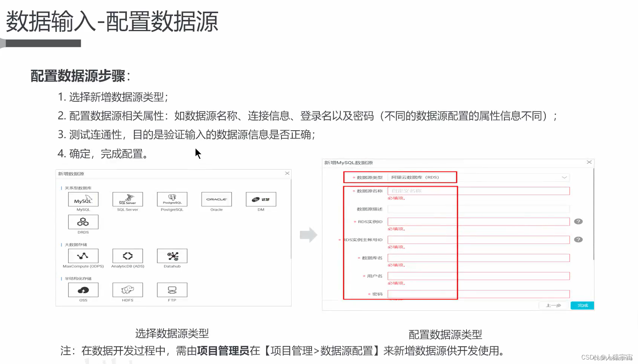Choose the SQL Server data source icon
This screenshot has width=638, height=364.
(x=128, y=199)
